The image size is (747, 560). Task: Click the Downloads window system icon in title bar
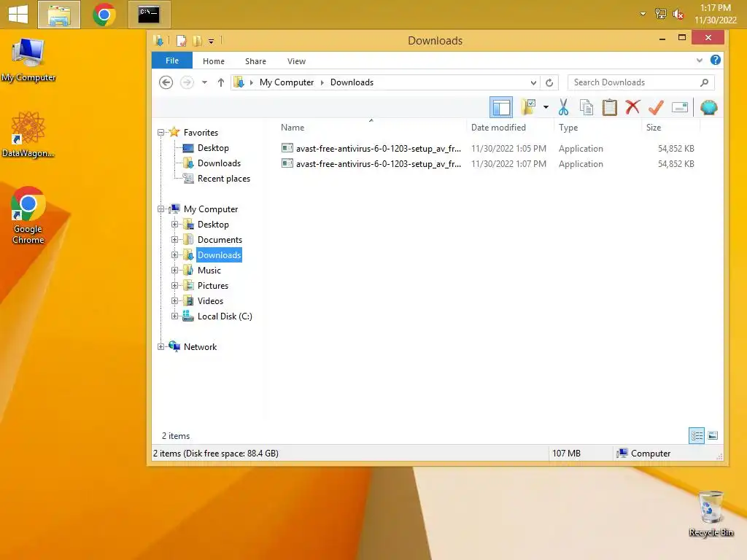[x=158, y=41]
